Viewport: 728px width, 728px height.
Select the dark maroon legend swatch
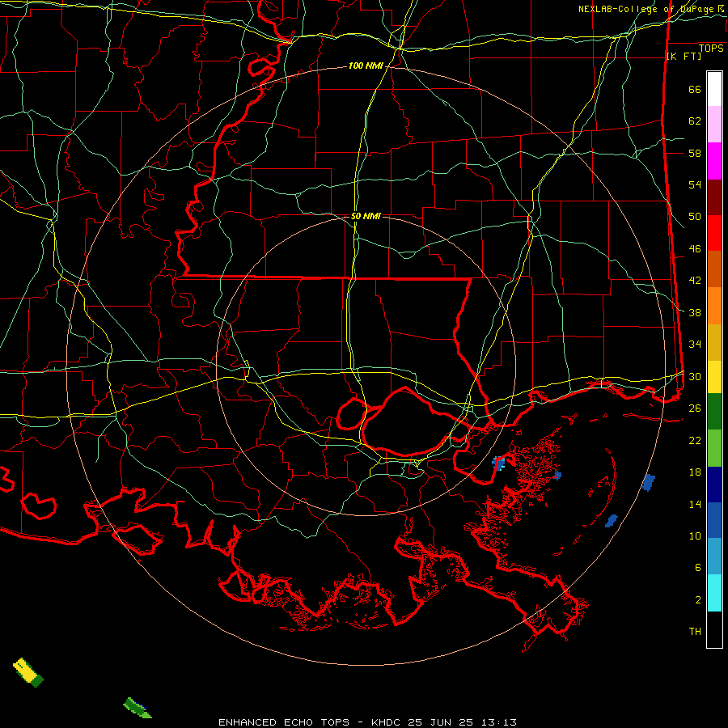coord(714,197)
